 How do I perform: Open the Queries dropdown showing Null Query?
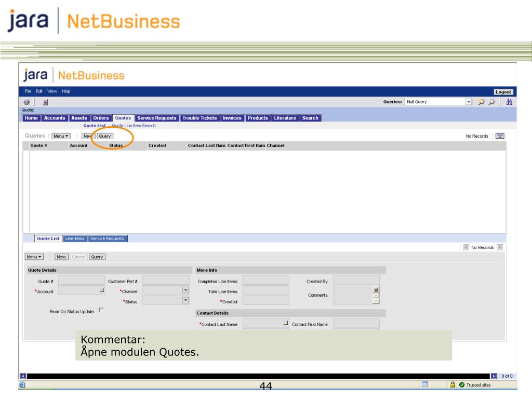[x=469, y=102]
